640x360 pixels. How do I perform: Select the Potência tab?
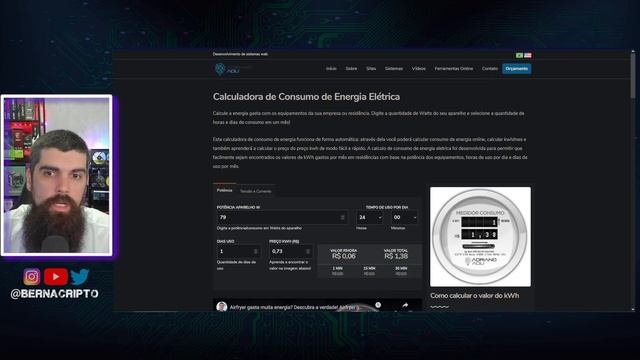click(224, 191)
